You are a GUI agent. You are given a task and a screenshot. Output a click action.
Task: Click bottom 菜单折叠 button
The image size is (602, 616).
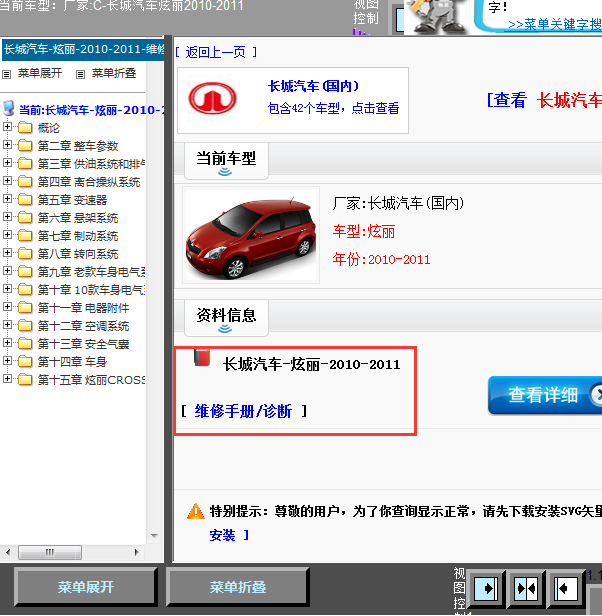(238, 587)
